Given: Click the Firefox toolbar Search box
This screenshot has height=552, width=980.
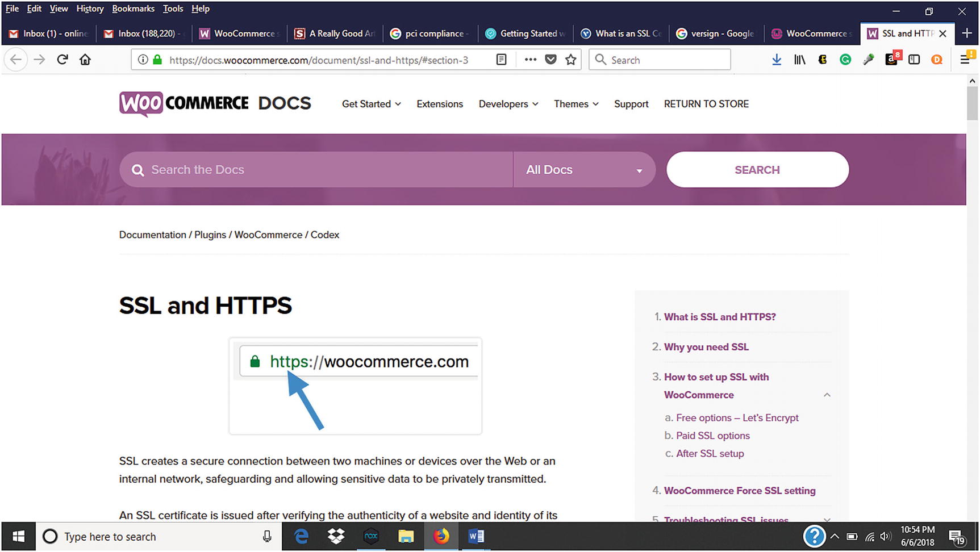Looking at the screenshot, I should 660,60.
